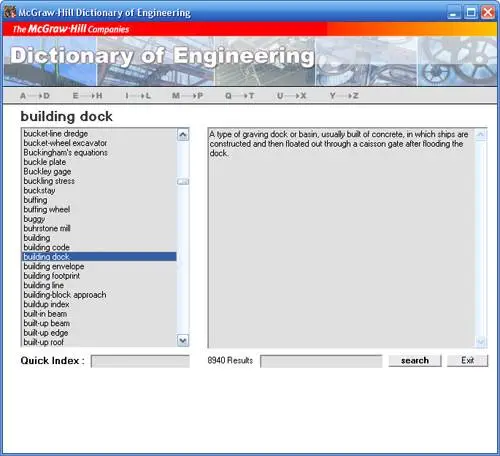The image size is (500, 456).
Task: Click the word list scroll-up arrow
Action: (x=183, y=135)
